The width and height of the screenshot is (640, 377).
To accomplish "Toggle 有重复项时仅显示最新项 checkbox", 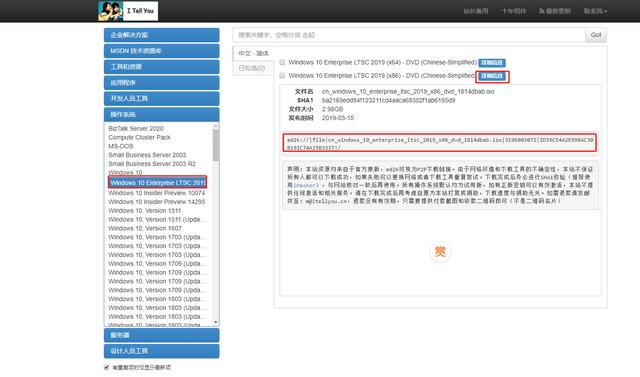I will click(107, 367).
